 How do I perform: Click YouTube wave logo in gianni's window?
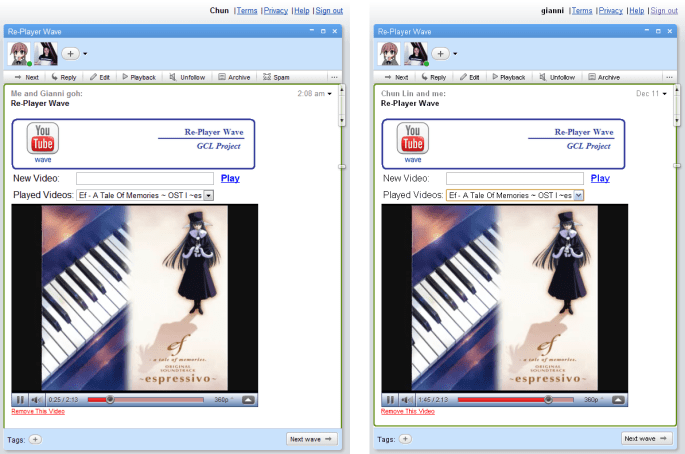413,142
